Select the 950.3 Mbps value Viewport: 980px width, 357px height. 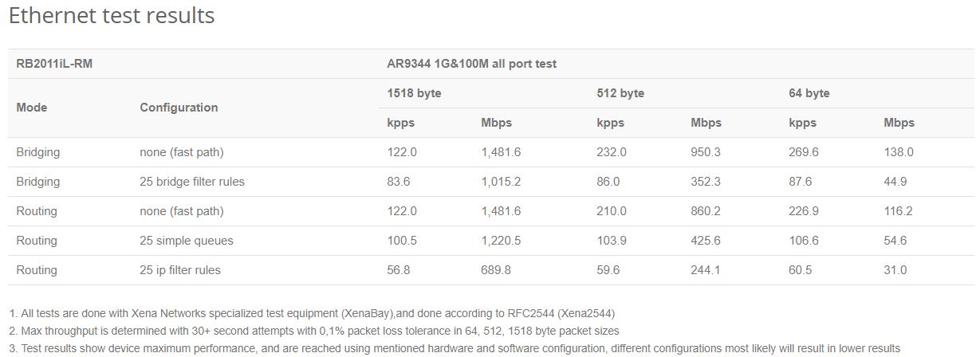(x=706, y=152)
